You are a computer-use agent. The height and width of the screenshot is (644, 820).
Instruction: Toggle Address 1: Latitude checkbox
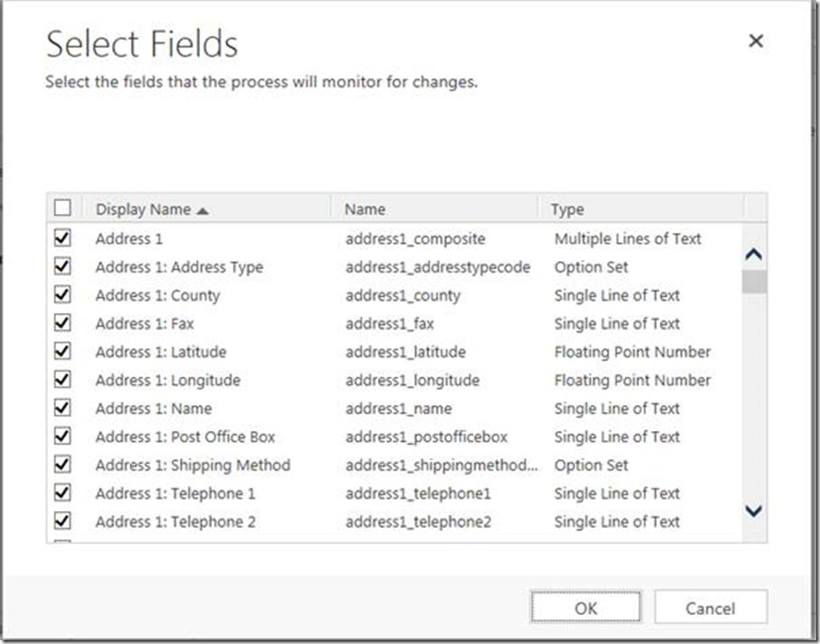pos(63,352)
